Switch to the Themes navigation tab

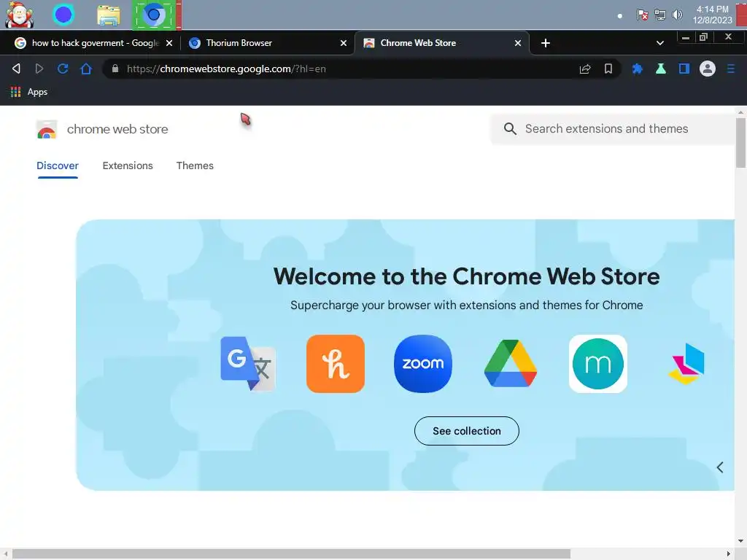click(x=195, y=166)
